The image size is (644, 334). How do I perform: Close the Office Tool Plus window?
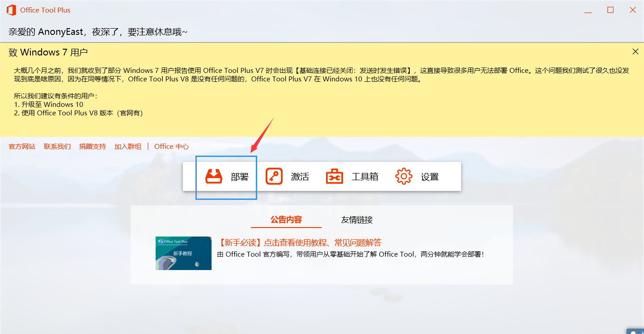click(x=633, y=10)
